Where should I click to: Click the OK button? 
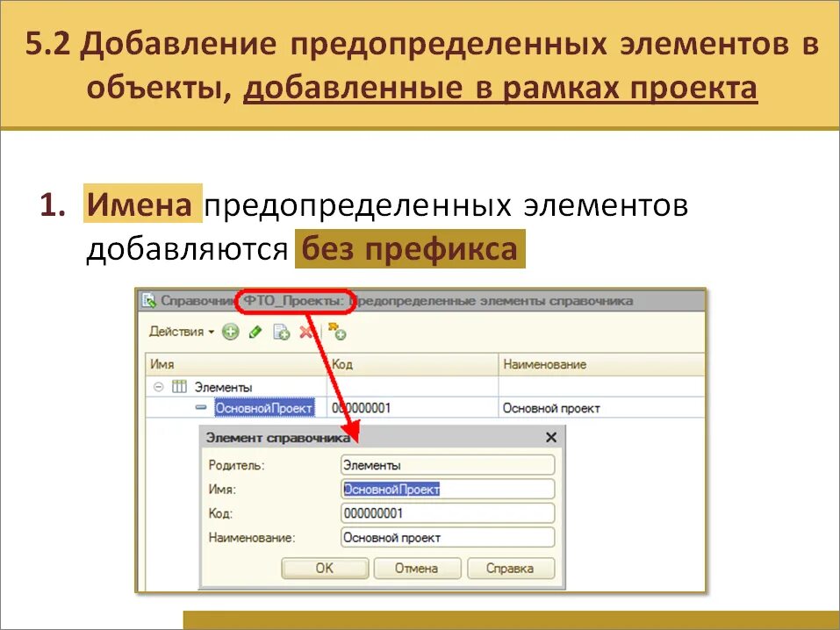point(325,569)
